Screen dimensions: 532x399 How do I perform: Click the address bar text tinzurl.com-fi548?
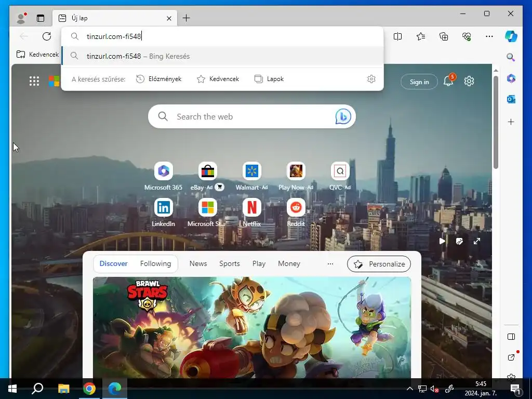tap(114, 36)
